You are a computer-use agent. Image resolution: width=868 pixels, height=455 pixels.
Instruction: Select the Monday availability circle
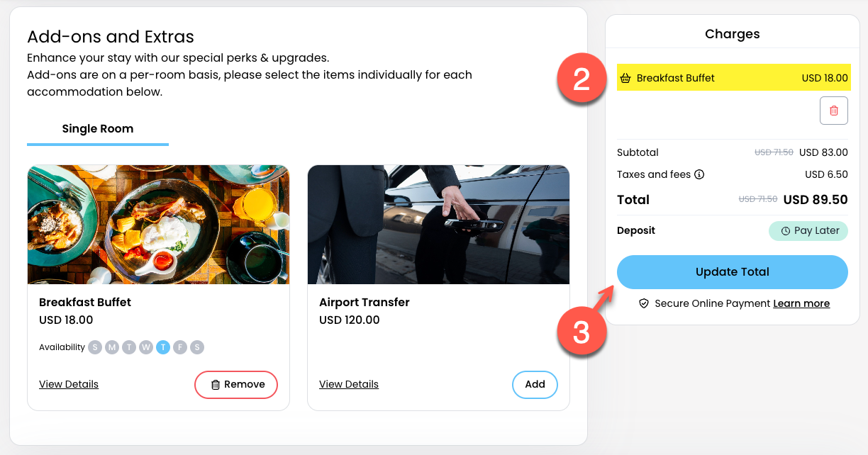click(112, 347)
